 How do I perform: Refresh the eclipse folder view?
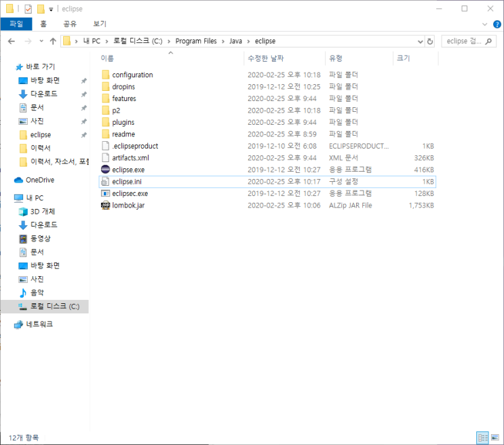tap(430, 41)
